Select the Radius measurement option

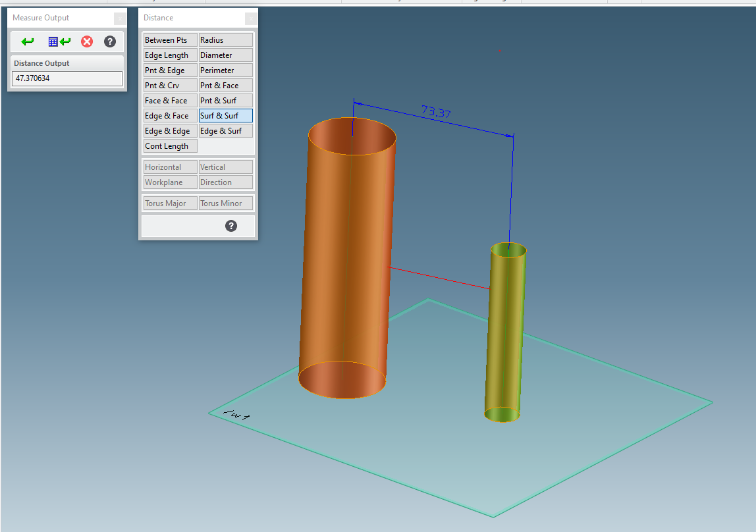coord(225,40)
